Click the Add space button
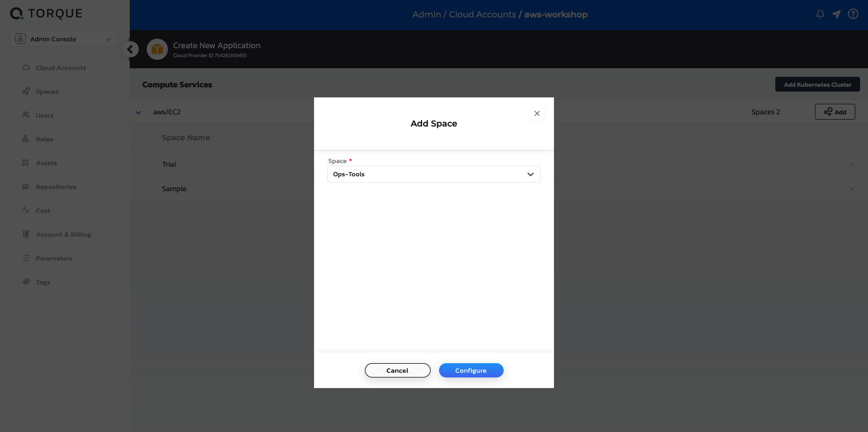This screenshot has height=432, width=868. pos(835,112)
